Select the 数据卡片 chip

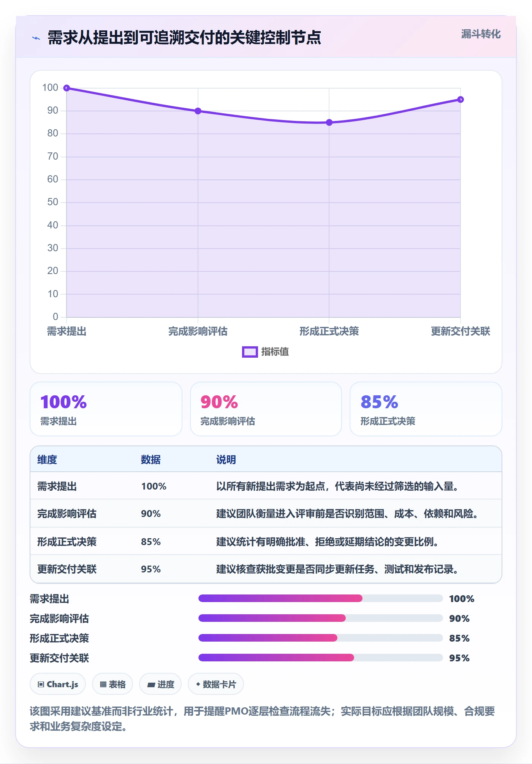point(216,684)
